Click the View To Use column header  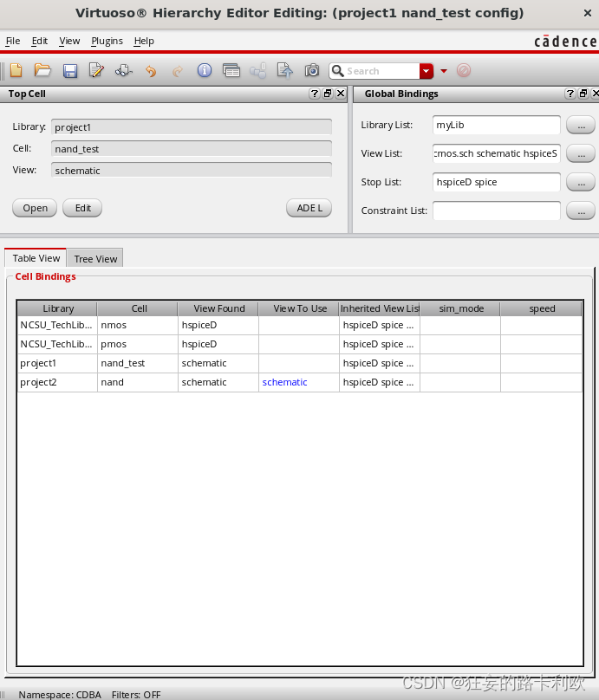click(299, 308)
